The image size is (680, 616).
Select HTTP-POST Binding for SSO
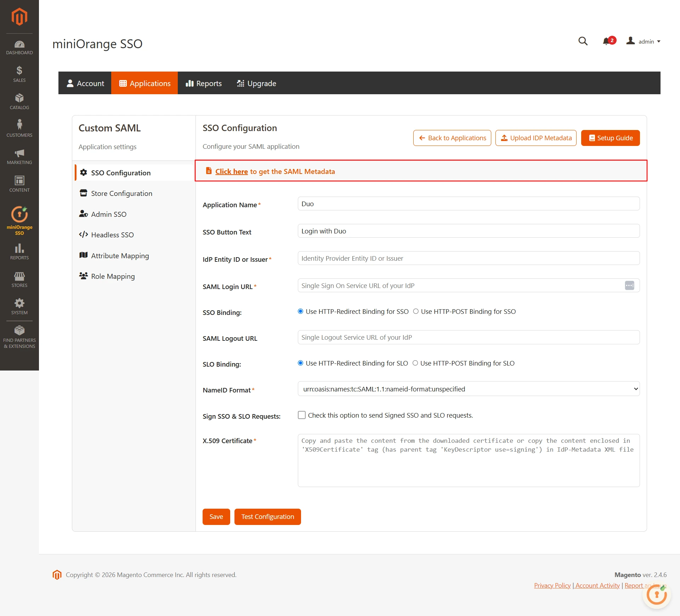pyautogui.click(x=416, y=311)
